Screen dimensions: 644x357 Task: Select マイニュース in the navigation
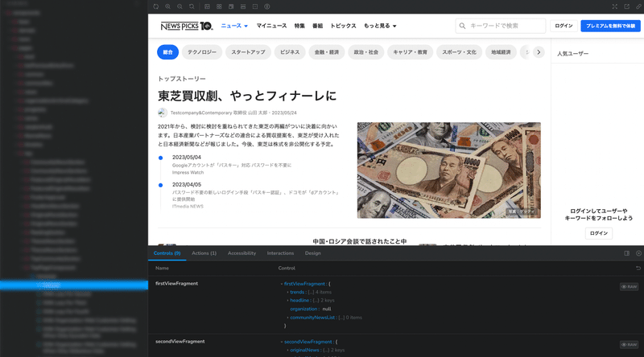[x=271, y=26]
